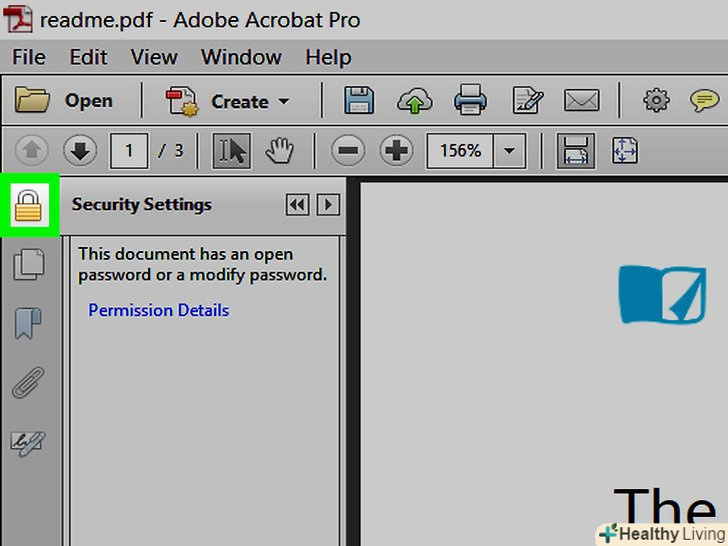Open the Edit menu
The height and width of the screenshot is (546, 728).
click(88, 58)
